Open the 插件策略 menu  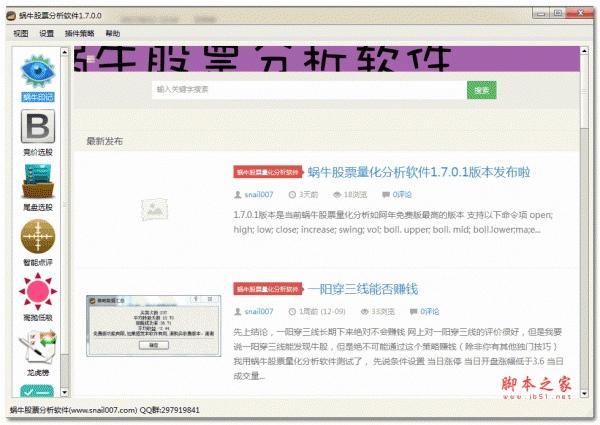[x=80, y=34]
